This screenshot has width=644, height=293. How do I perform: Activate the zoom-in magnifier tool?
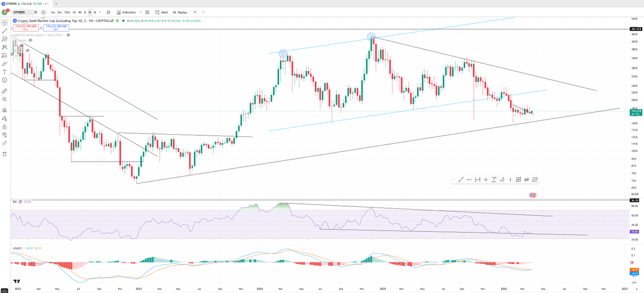[x=4, y=99]
